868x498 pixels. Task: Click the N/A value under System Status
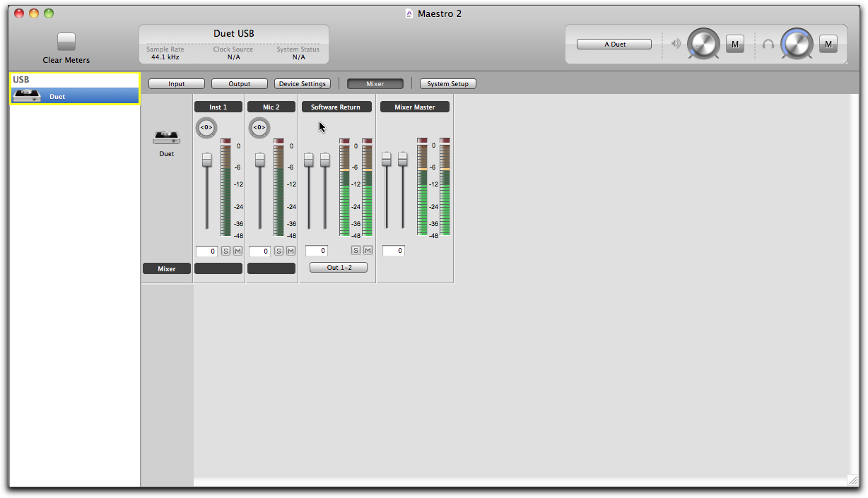pos(299,57)
